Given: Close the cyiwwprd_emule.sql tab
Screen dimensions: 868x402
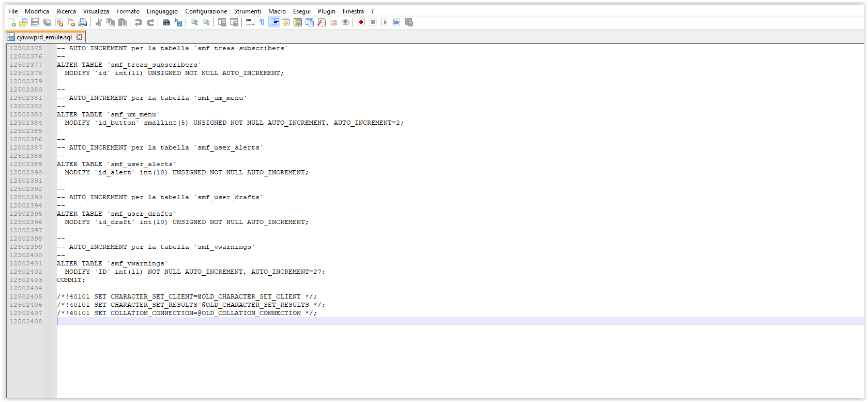Looking at the screenshot, I should point(79,37).
